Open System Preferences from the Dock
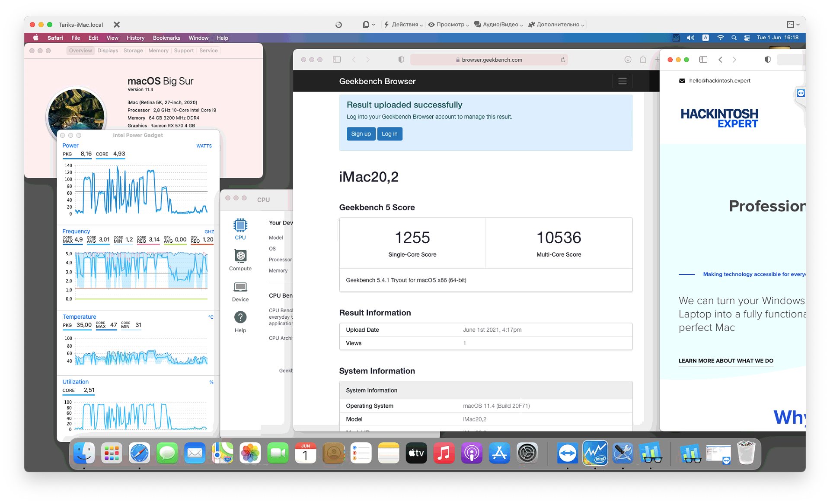Screen dimensions: 830x504 coord(527,453)
